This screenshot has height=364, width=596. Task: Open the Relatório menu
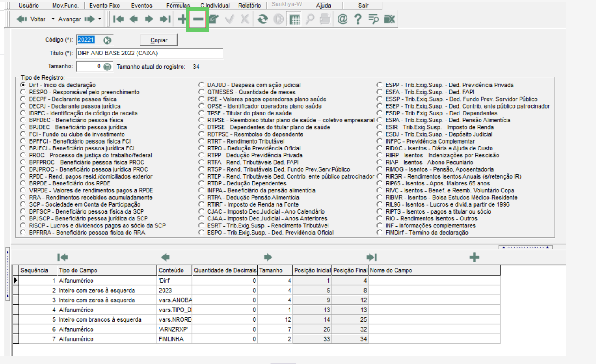249,6
